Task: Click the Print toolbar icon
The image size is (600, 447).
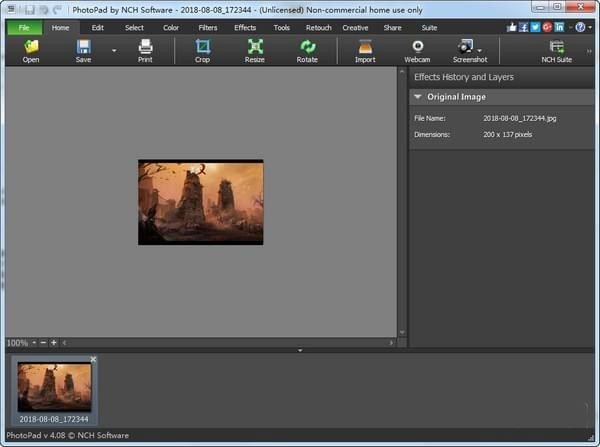Action: coord(145,47)
